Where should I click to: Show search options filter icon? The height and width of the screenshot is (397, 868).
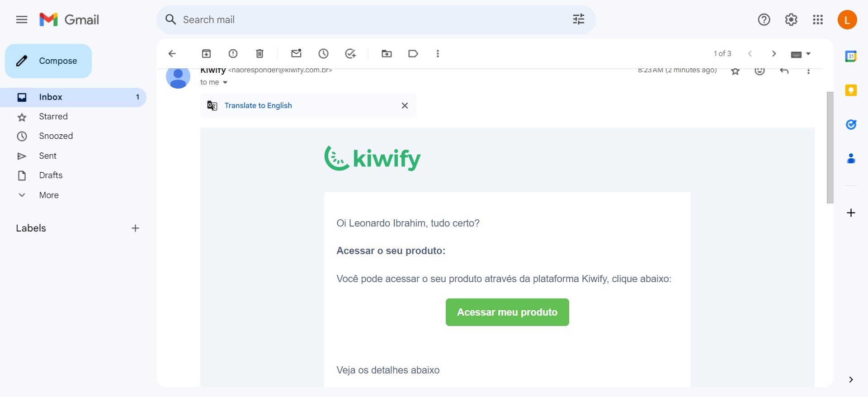(x=579, y=19)
